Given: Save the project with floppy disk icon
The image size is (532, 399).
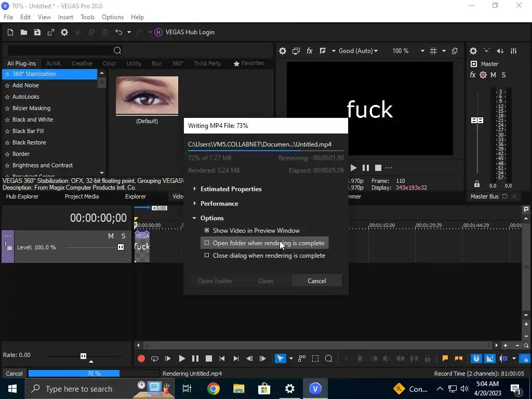Looking at the screenshot, I should (37, 32).
